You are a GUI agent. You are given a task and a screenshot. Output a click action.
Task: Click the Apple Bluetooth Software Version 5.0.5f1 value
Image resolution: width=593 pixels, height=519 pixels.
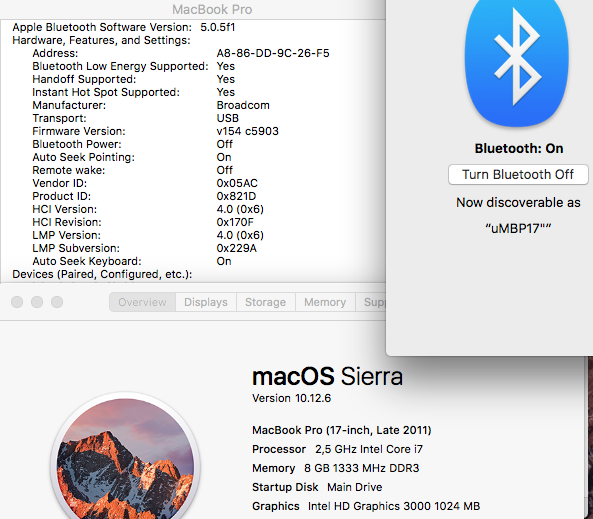pos(217,27)
